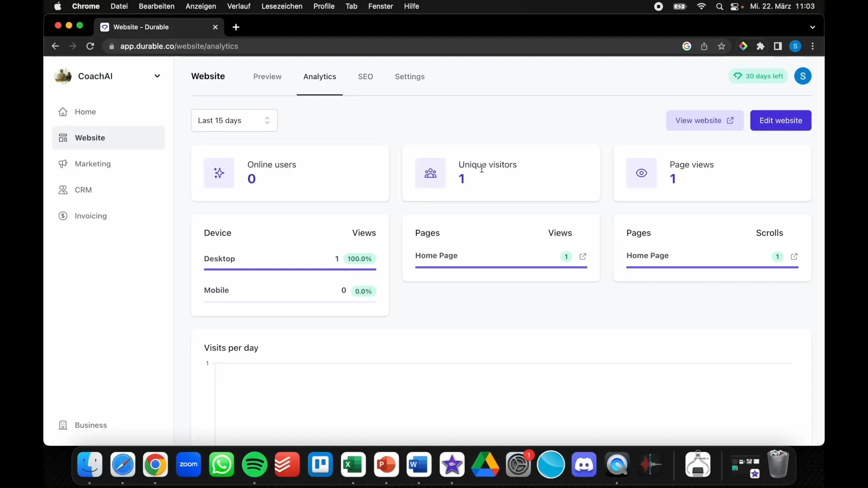Screen dimensions: 868x488
Task: Open Spotify from the Dock
Action: pos(255,465)
